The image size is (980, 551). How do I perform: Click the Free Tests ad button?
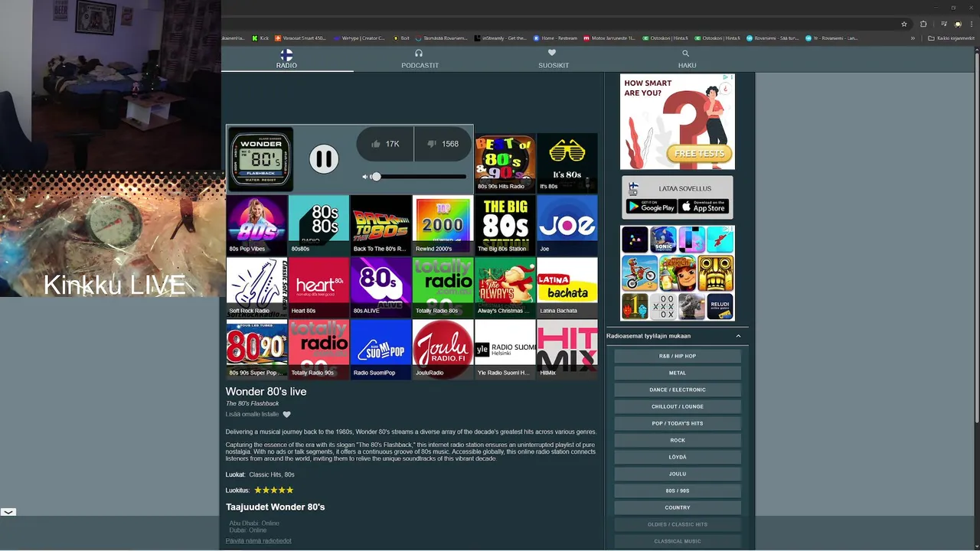coord(699,153)
